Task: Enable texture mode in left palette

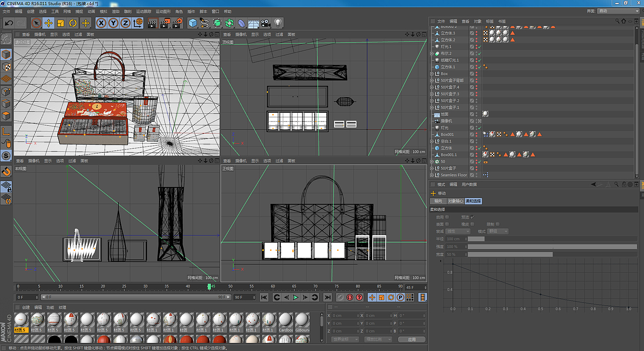Action: click(6, 66)
